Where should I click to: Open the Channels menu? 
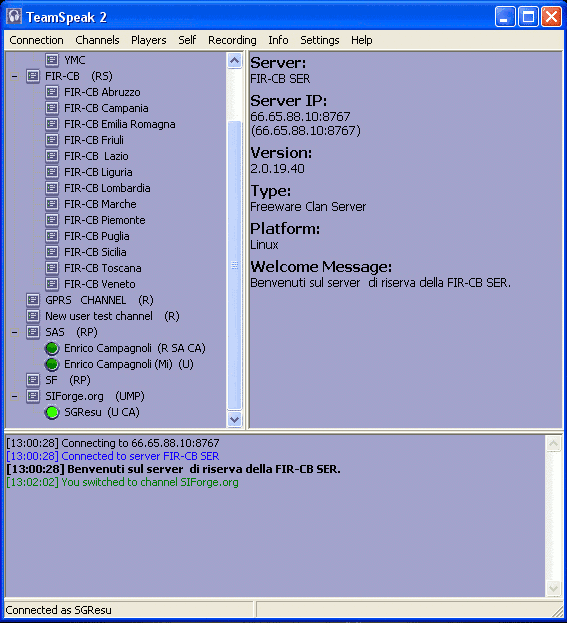pos(97,40)
